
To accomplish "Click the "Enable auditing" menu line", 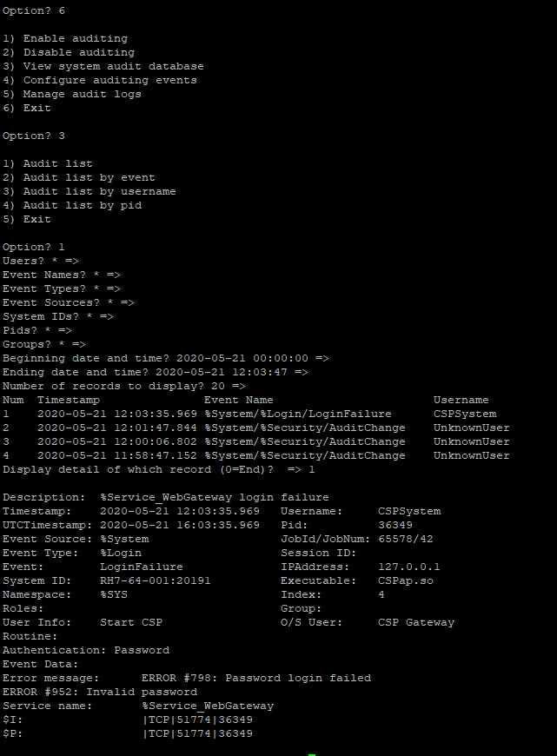I will point(75,38).
